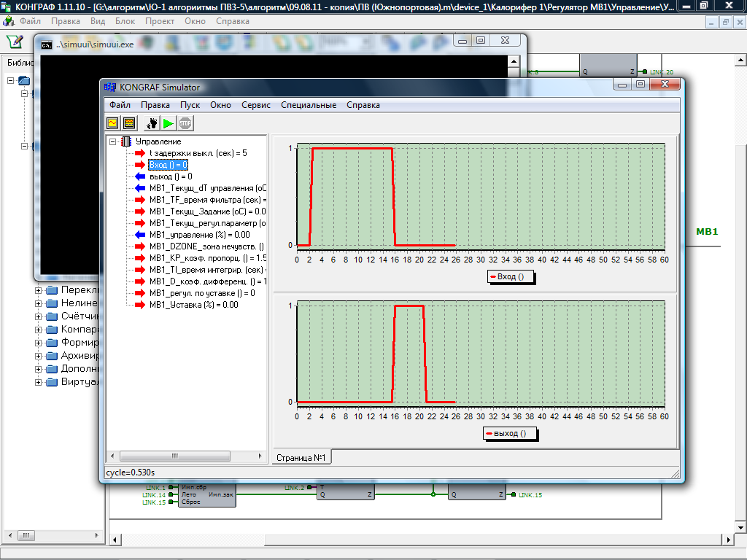Open the Блок menu in main КОНГРАФ window

(x=125, y=21)
